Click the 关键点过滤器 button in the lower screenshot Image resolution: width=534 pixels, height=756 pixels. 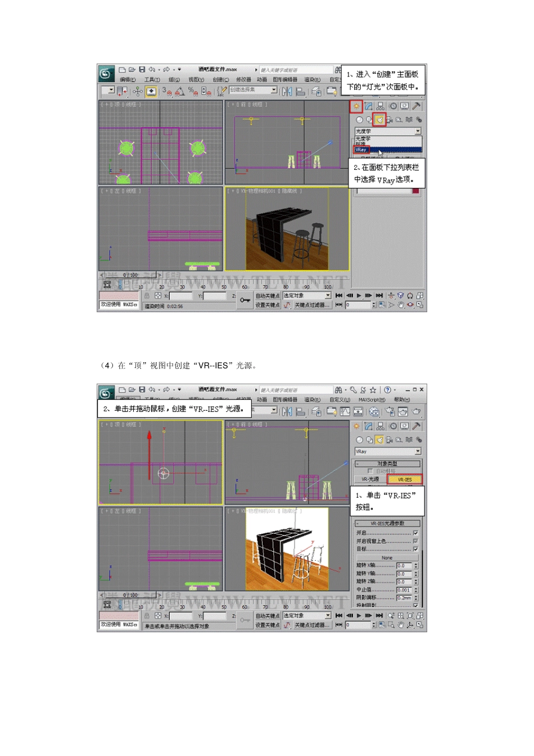click(312, 625)
